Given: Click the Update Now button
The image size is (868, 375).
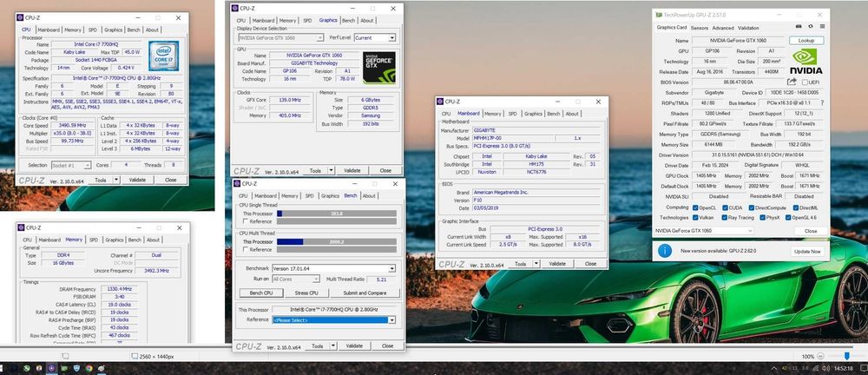Looking at the screenshot, I should coord(806,251).
